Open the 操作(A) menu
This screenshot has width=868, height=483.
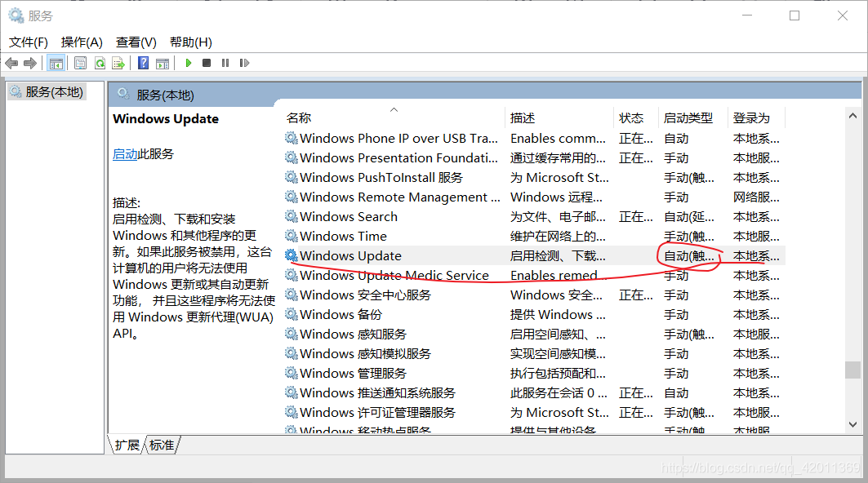[82, 42]
